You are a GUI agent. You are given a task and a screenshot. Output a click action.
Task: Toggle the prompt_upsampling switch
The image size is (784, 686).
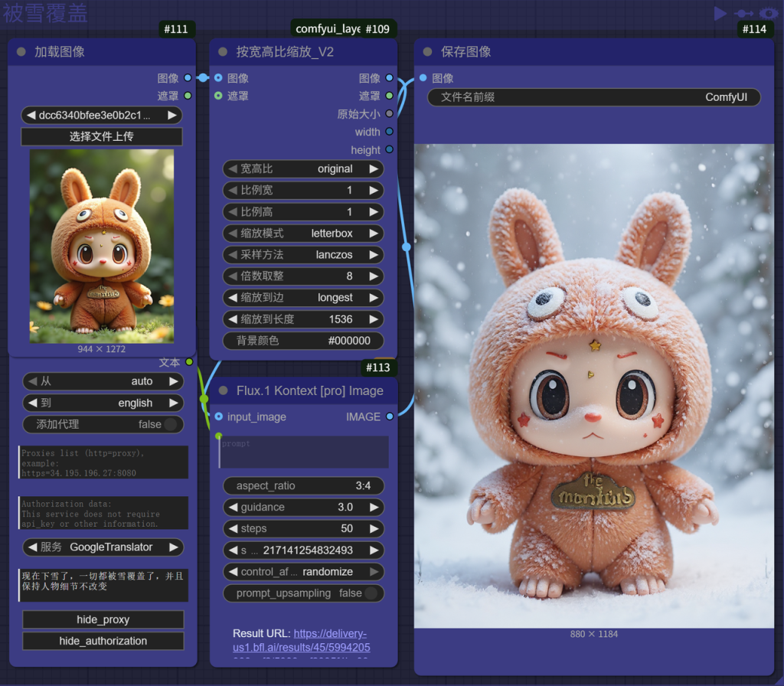tap(371, 593)
